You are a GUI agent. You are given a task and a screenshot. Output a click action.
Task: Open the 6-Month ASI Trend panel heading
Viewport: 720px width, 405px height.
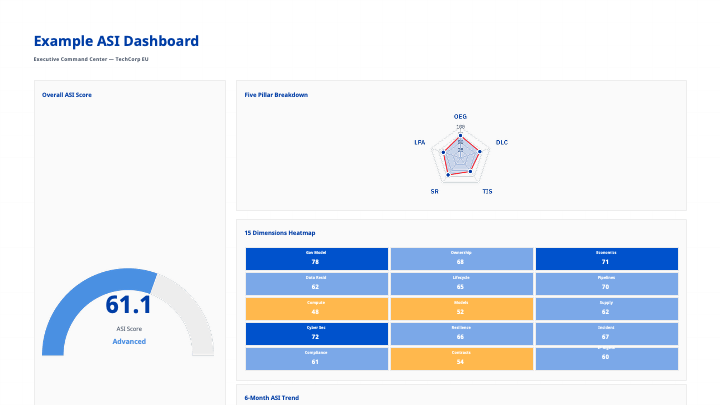click(272, 397)
